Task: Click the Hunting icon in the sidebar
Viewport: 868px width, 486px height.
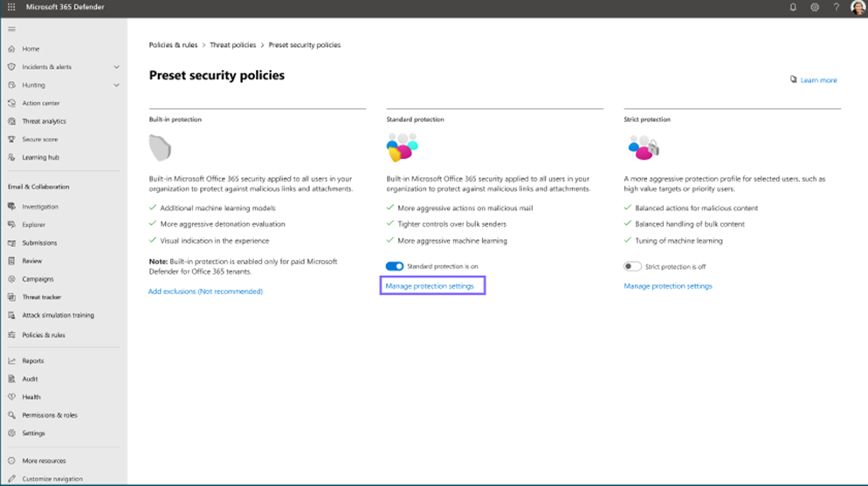Action: pyautogui.click(x=11, y=86)
